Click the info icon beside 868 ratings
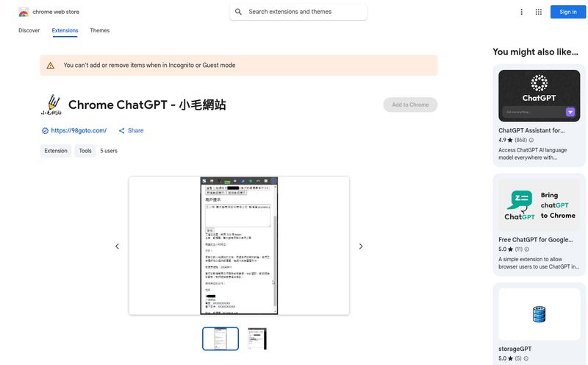The height and width of the screenshot is (365, 588). (x=531, y=140)
